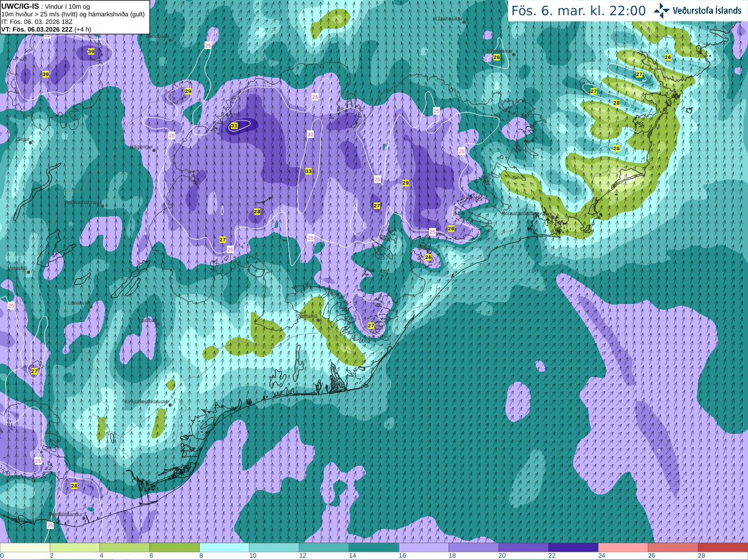The height and width of the screenshot is (560, 748).
Task: Click the yellow 33 maximum gust label
Action: pyautogui.click(x=309, y=171)
